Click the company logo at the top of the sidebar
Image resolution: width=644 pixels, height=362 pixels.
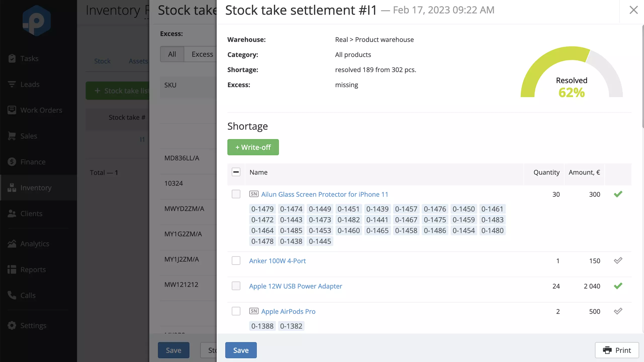[x=37, y=20]
